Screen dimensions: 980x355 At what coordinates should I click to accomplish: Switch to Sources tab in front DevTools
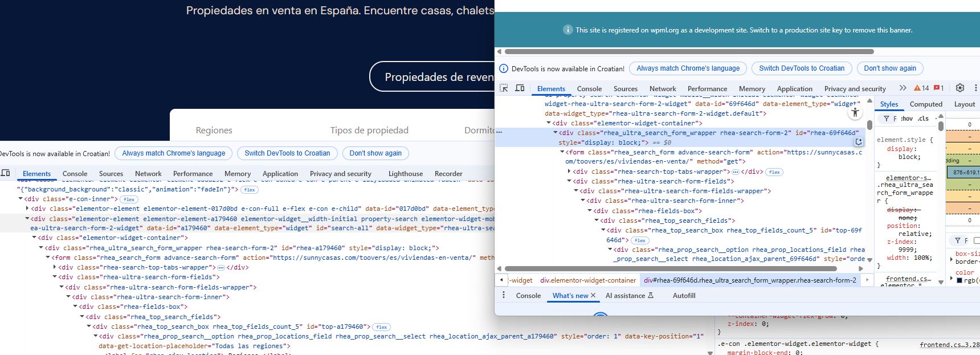coord(626,89)
